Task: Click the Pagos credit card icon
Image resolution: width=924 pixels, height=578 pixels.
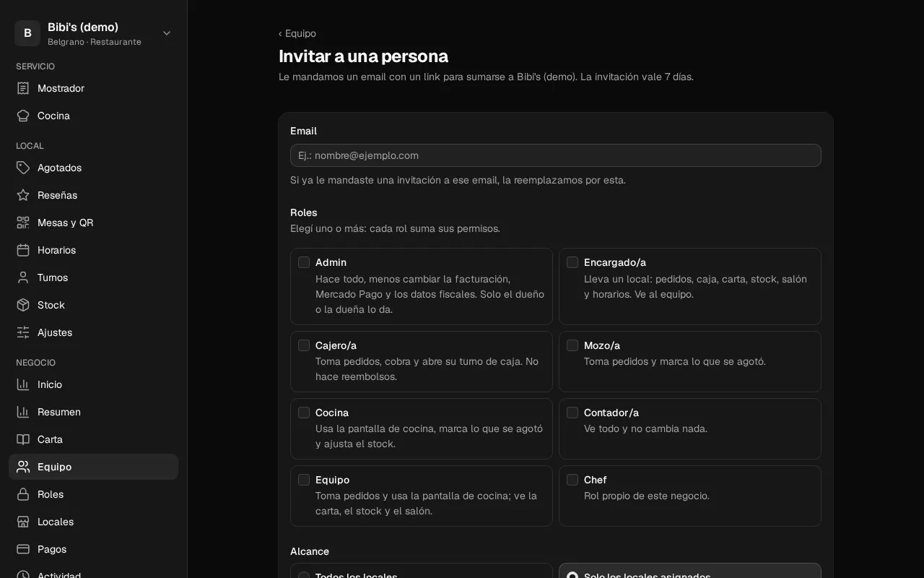Action: coord(23,549)
